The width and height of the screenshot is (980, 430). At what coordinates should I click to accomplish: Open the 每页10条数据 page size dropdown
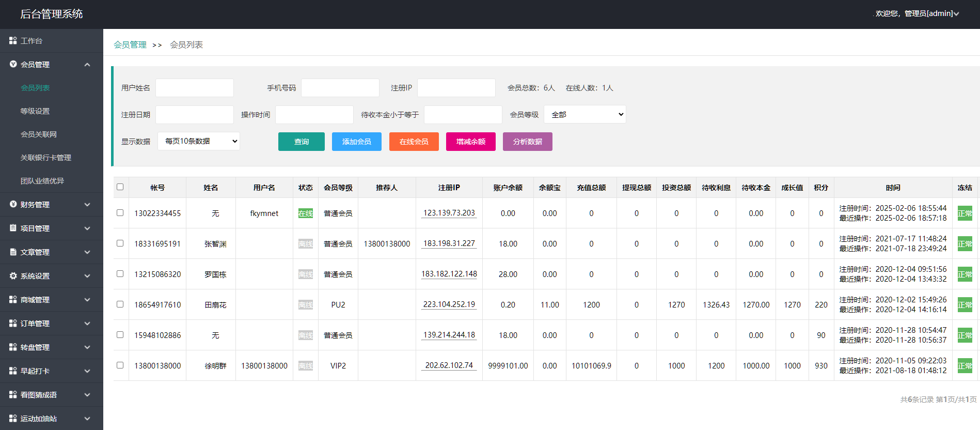[199, 141]
